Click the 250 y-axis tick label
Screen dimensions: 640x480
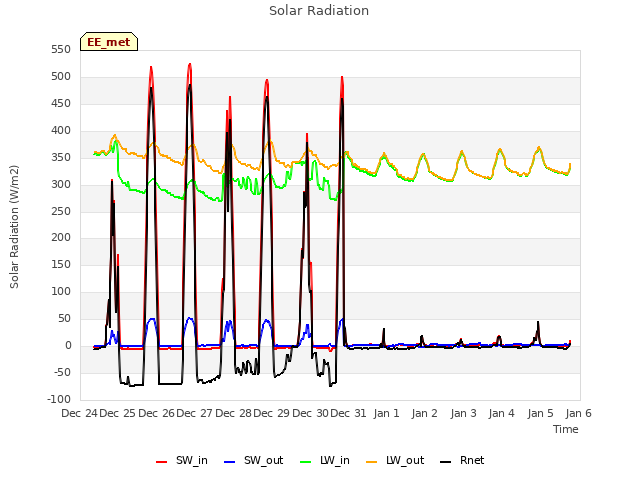[61, 211]
